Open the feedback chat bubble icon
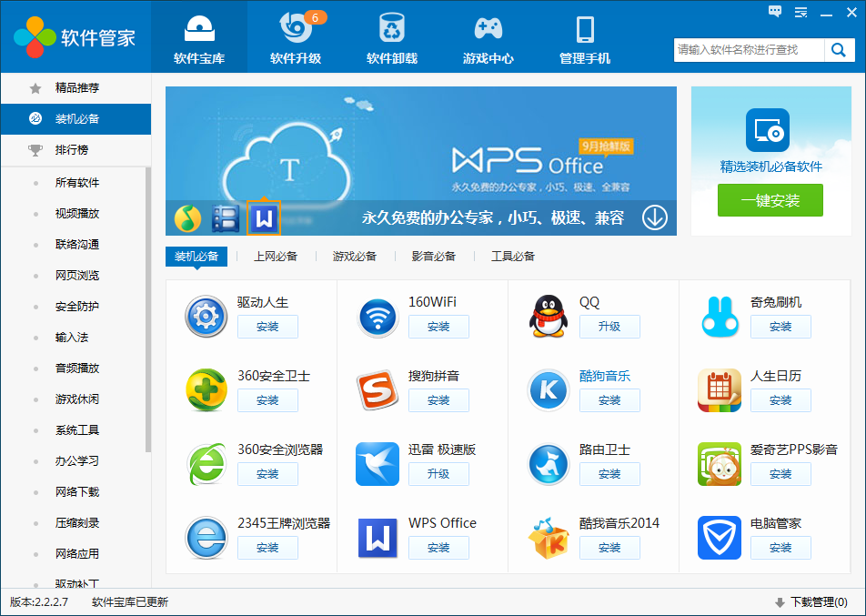Screen dimensions: 866x616 point(775,12)
